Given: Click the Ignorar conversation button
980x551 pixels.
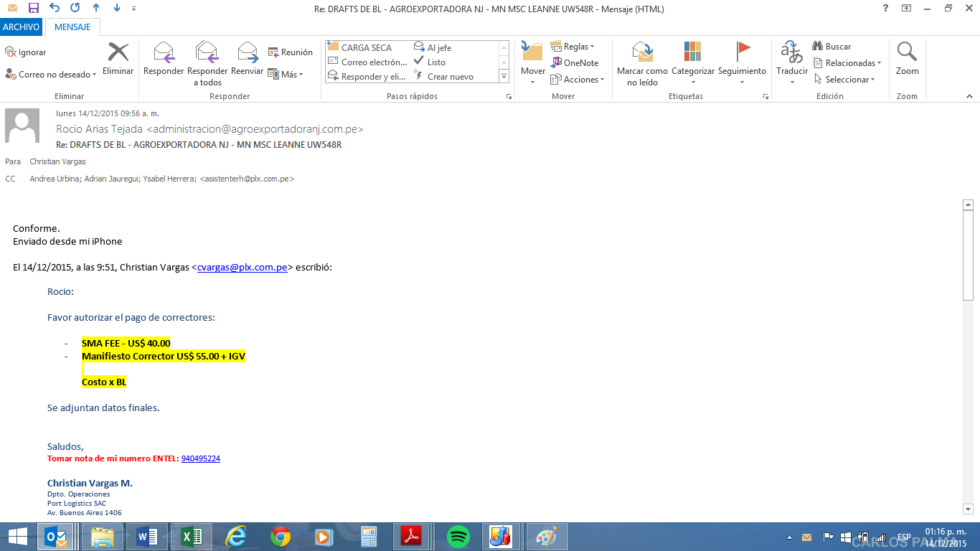Looking at the screenshot, I should (26, 52).
